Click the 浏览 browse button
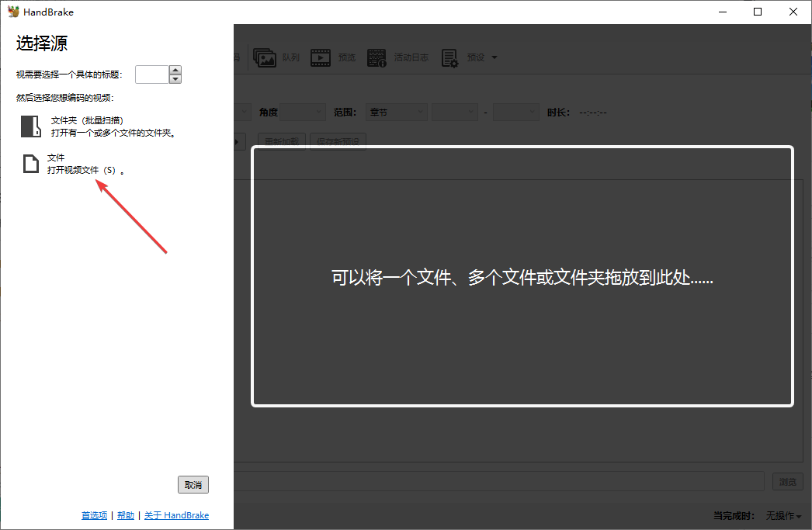 787,481
